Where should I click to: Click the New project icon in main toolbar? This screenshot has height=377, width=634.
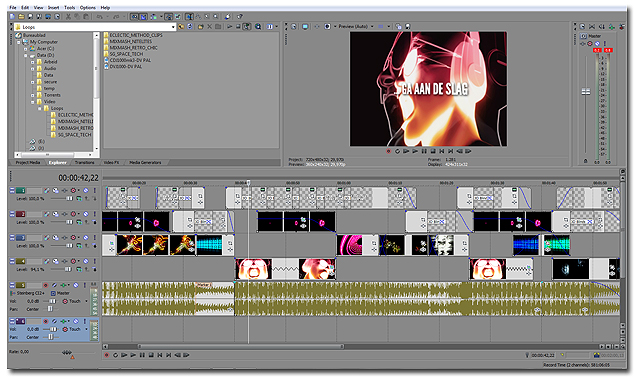coord(12,17)
